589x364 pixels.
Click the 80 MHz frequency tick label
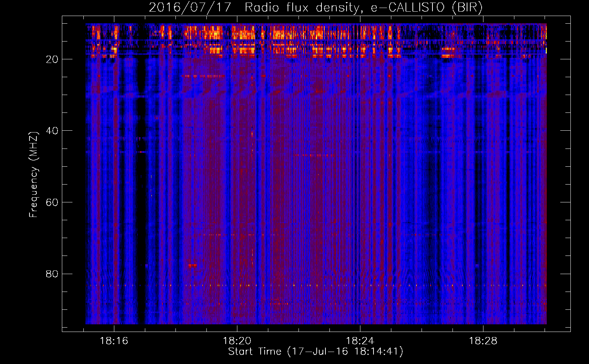pyautogui.click(x=52, y=274)
